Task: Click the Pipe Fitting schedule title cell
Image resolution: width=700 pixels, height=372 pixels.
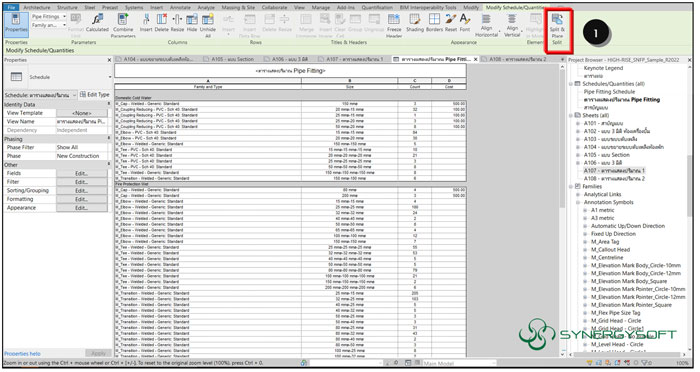Action: [290, 71]
